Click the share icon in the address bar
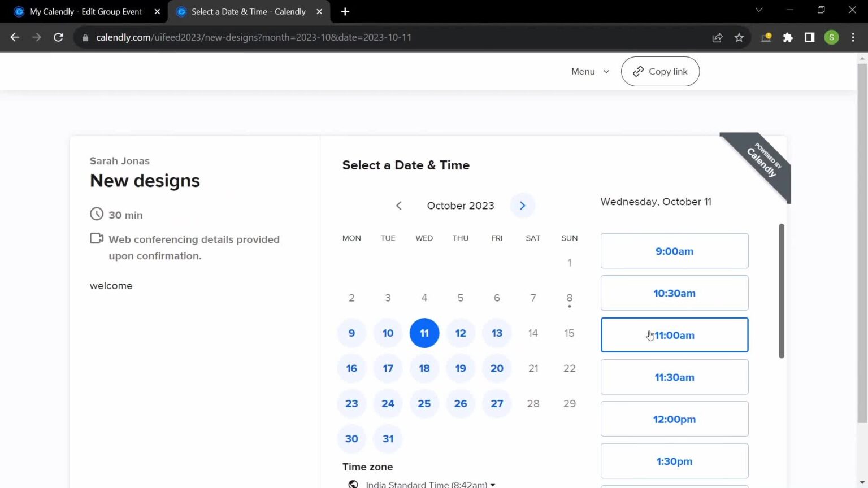The height and width of the screenshot is (488, 868). click(x=717, y=37)
